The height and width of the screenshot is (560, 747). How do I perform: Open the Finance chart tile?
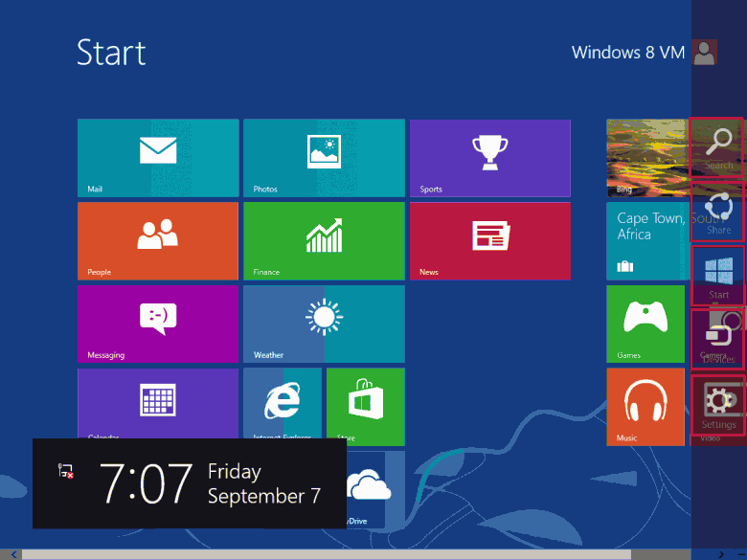point(324,241)
